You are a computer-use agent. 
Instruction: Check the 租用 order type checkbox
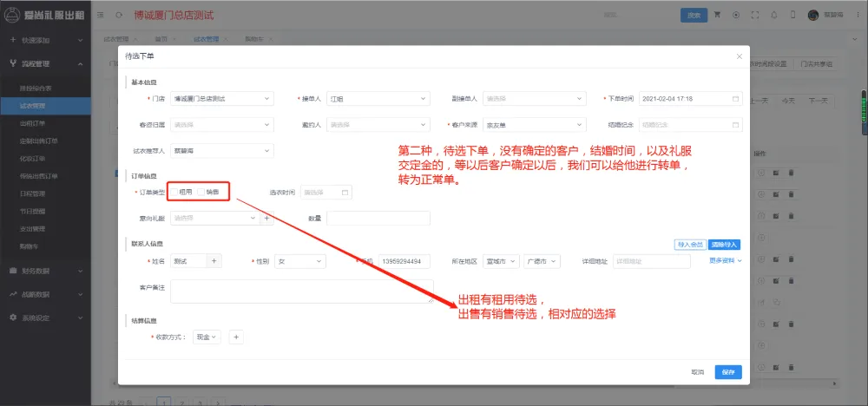[174, 192]
